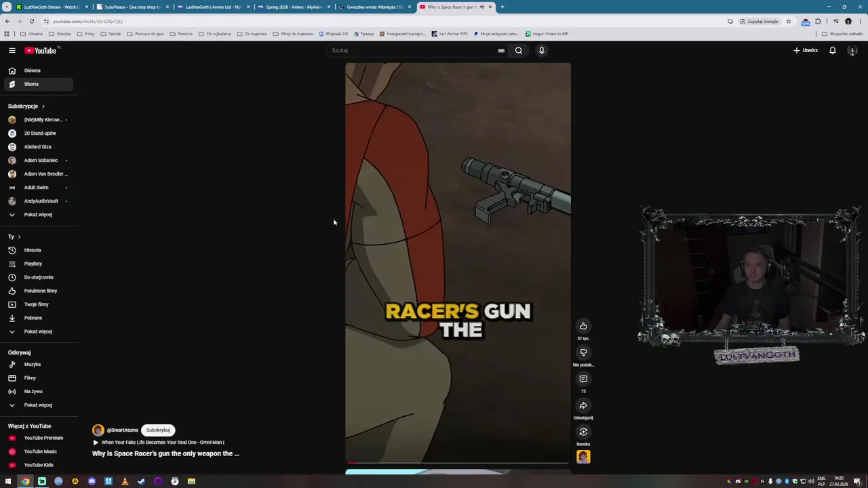This screenshot has height=488, width=868.
Task: Like the Short with thumbs up
Action: pyautogui.click(x=583, y=326)
